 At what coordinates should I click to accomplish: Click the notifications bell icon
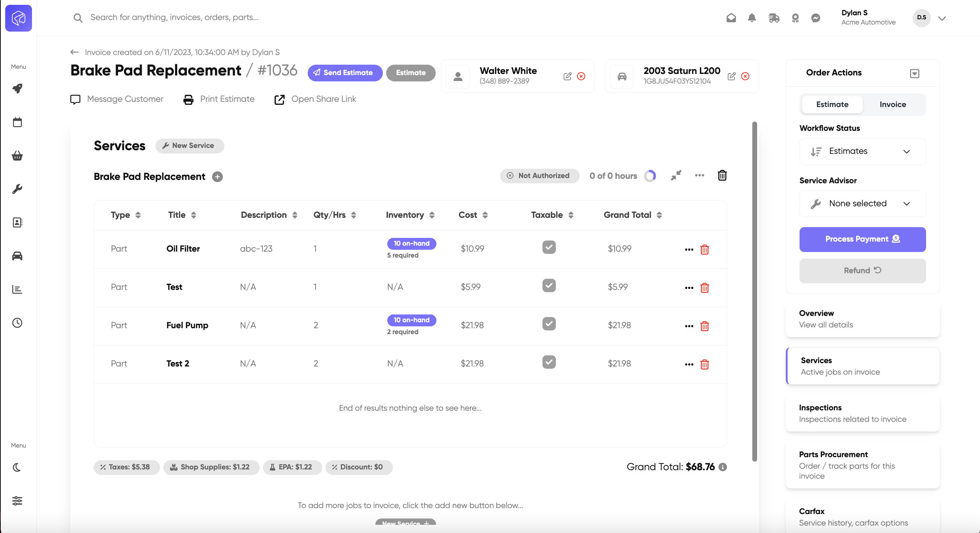tap(752, 18)
